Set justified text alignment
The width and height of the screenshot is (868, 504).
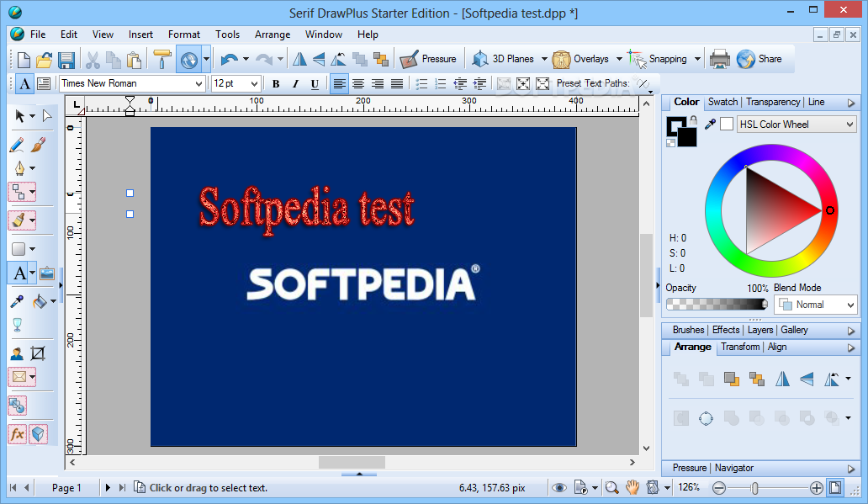coord(397,83)
